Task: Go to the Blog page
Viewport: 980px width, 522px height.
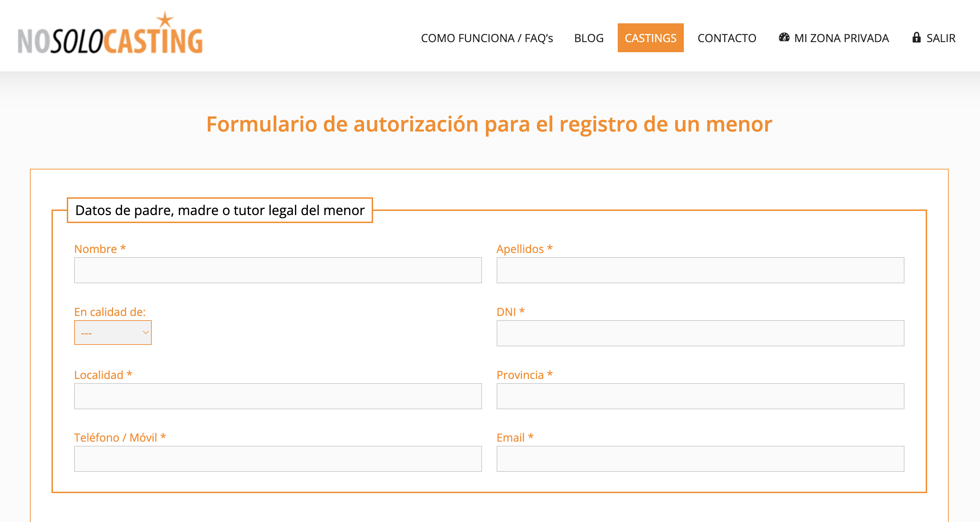Action: click(588, 38)
